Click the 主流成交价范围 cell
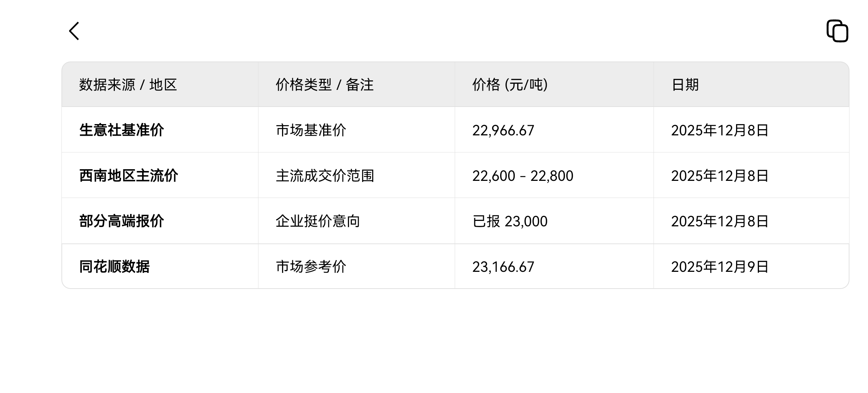This screenshot has width=868, height=393. coord(325,176)
